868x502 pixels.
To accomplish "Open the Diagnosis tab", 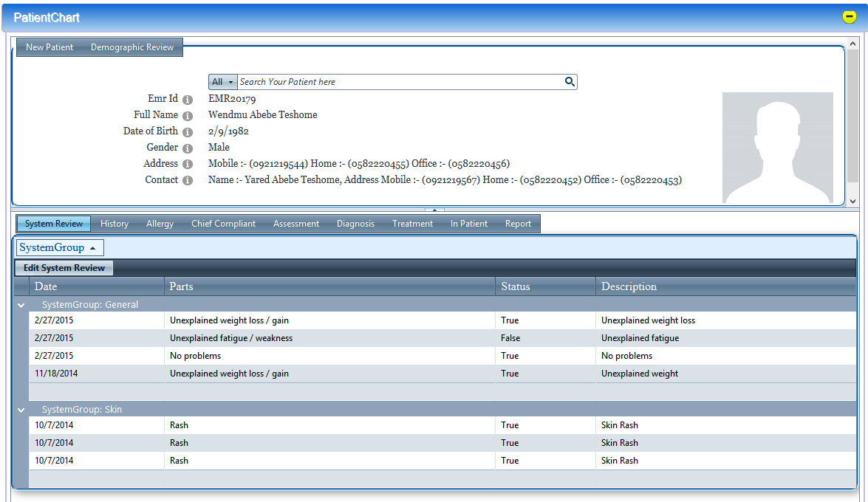I will coord(355,224).
